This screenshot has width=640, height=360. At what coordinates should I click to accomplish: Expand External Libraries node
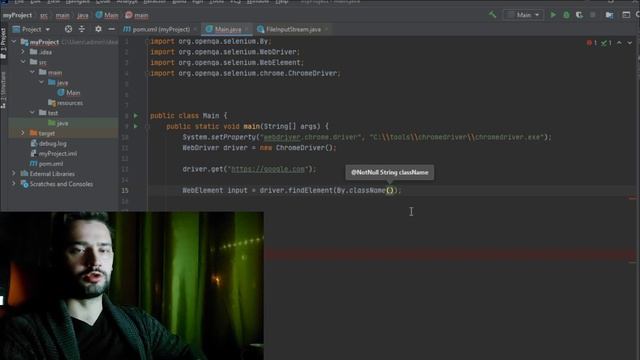pyautogui.click(x=14, y=173)
